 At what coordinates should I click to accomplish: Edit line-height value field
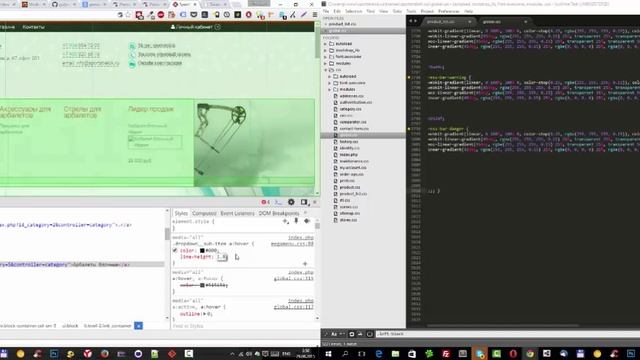tap(222, 257)
